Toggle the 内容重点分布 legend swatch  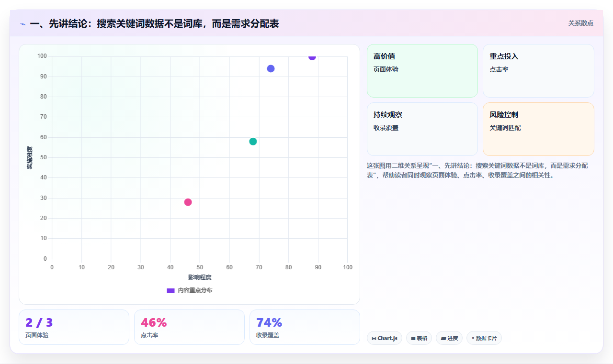tap(170, 290)
